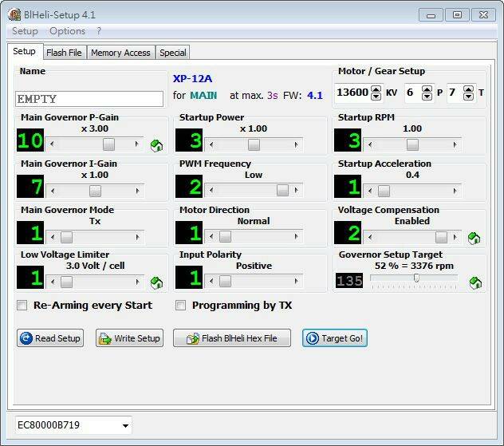Click left arrow of Main Governor P-Gain scrollbar
The image size is (504, 446).
tap(52, 144)
